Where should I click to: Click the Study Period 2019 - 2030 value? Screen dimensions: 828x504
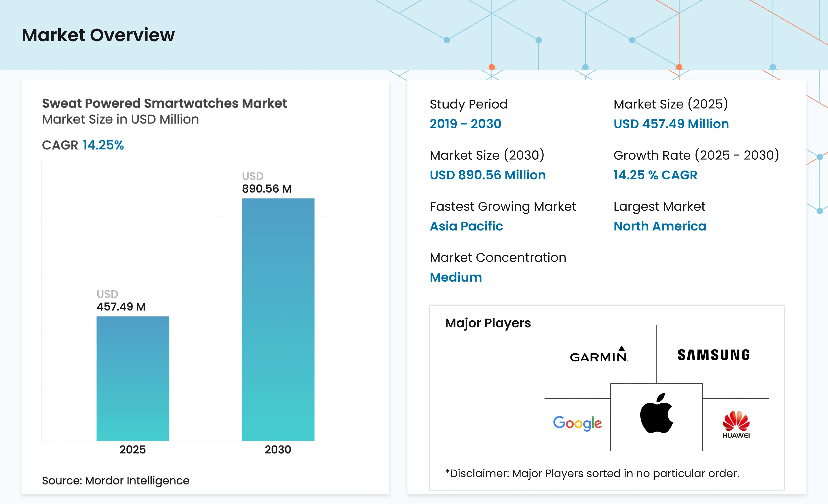[x=465, y=124]
